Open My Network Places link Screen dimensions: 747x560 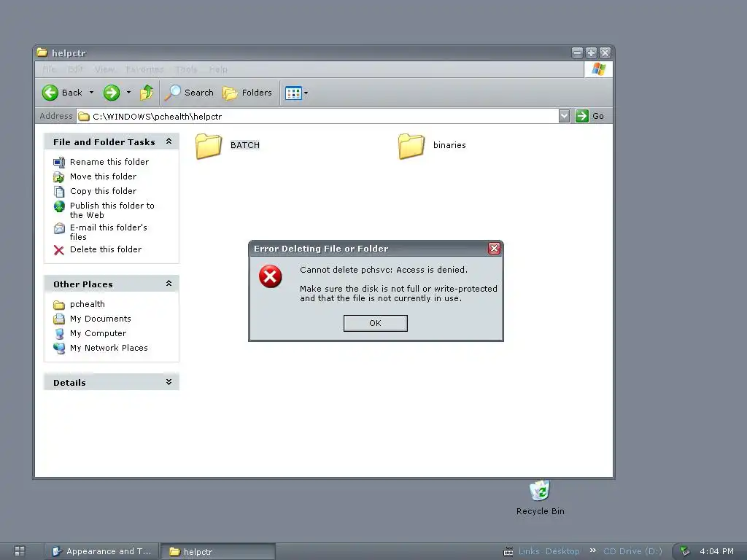click(109, 348)
